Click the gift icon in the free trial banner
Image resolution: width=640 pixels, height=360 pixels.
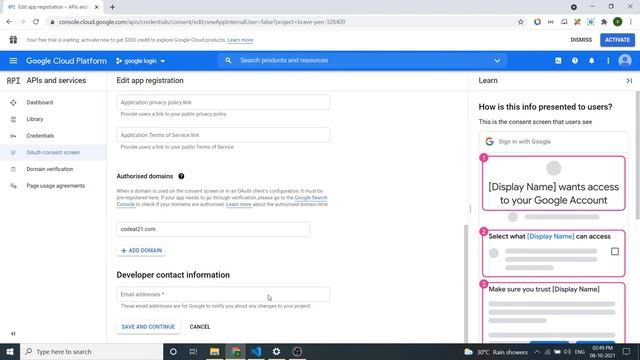coord(13,40)
